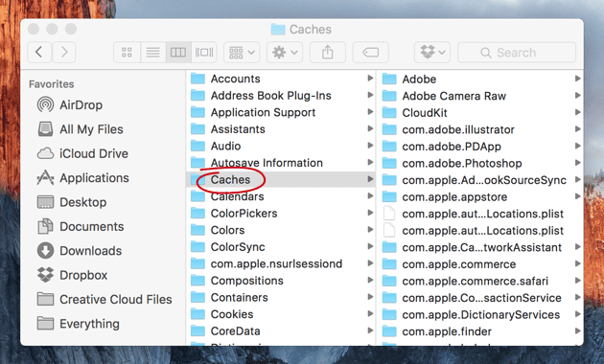The width and height of the screenshot is (604, 364).
Task: Expand the CloudKit folder disclosure arrow
Action: pyautogui.click(x=577, y=112)
